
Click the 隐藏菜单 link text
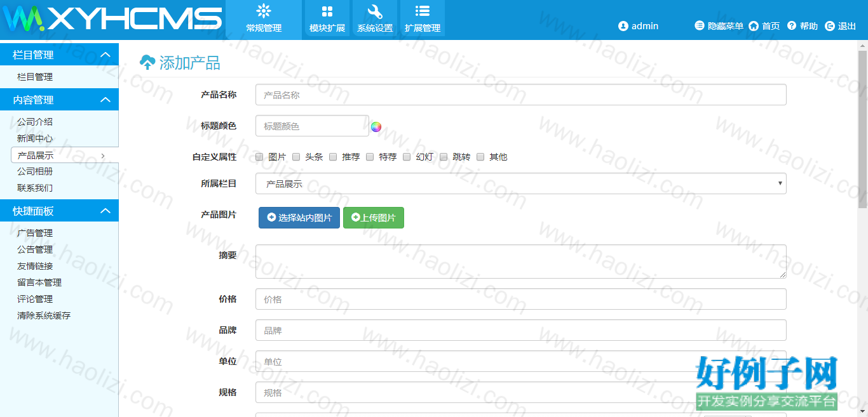726,26
